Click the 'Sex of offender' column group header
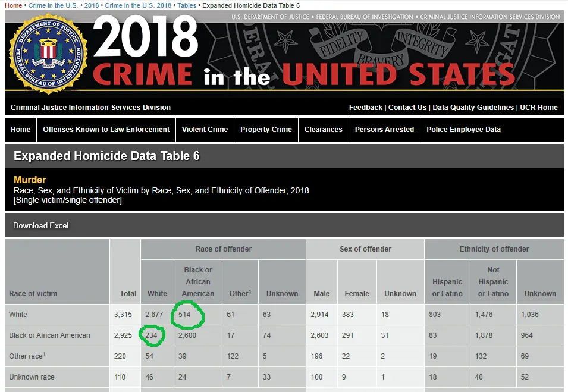The image size is (568, 392). click(365, 249)
